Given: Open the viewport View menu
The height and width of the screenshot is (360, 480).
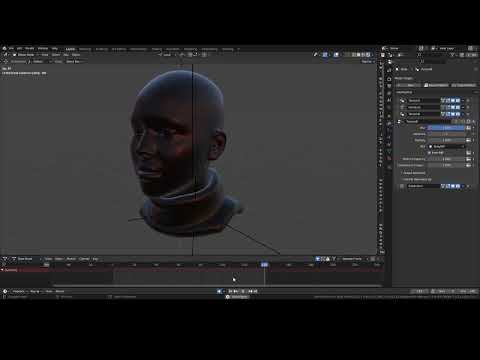Looking at the screenshot, I should tap(45, 55).
